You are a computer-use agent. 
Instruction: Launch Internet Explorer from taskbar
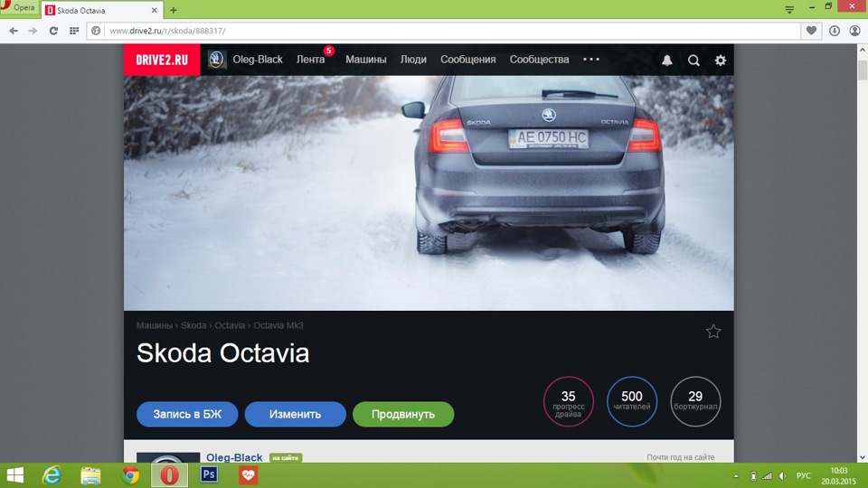[52, 475]
